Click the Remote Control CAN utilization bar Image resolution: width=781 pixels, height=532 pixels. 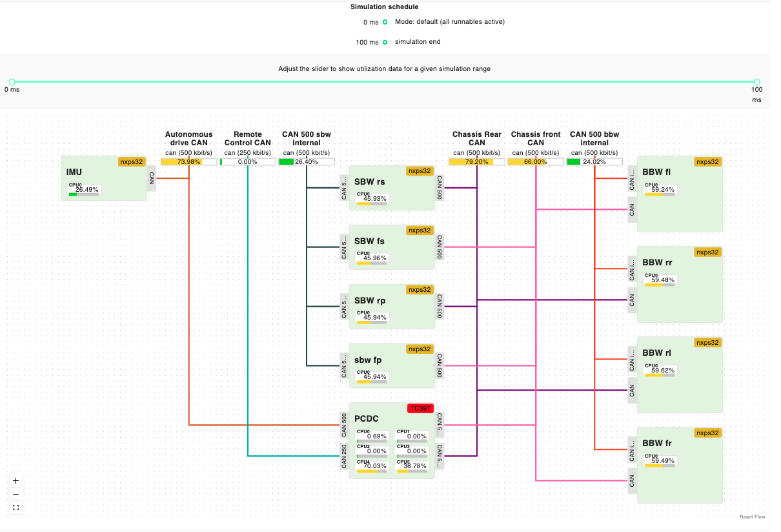[247, 162]
